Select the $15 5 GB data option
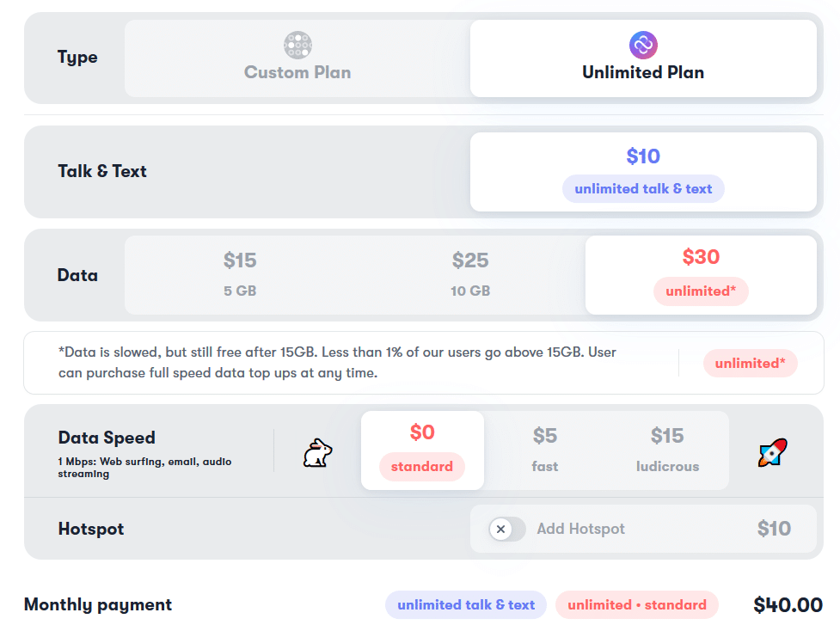 point(240,275)
